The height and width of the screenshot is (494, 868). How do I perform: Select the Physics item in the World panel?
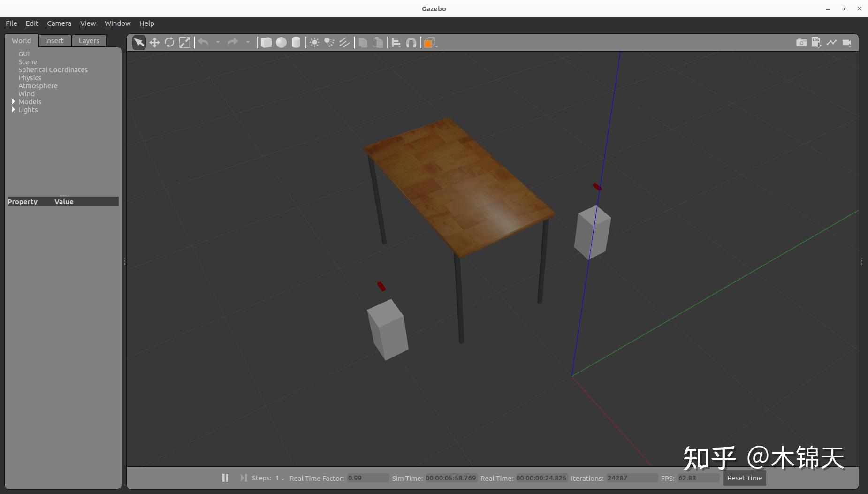(x=30, y=78)
